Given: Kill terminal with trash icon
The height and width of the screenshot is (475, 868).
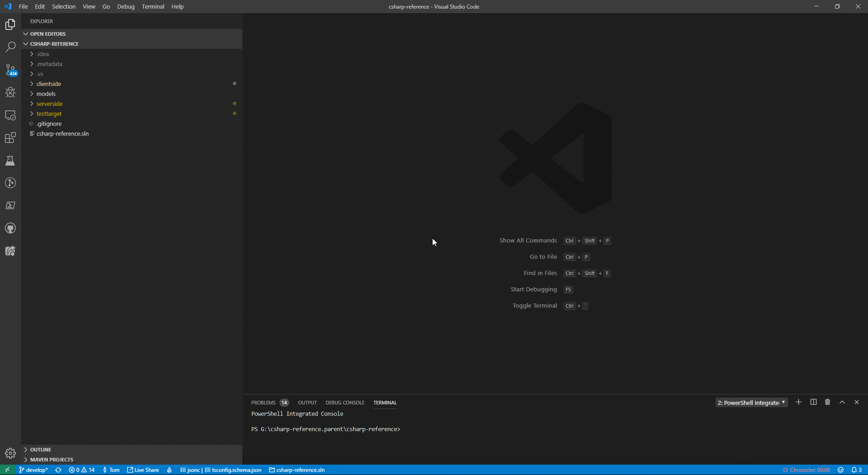Looking at the screenshot, I should coord(827,402).
